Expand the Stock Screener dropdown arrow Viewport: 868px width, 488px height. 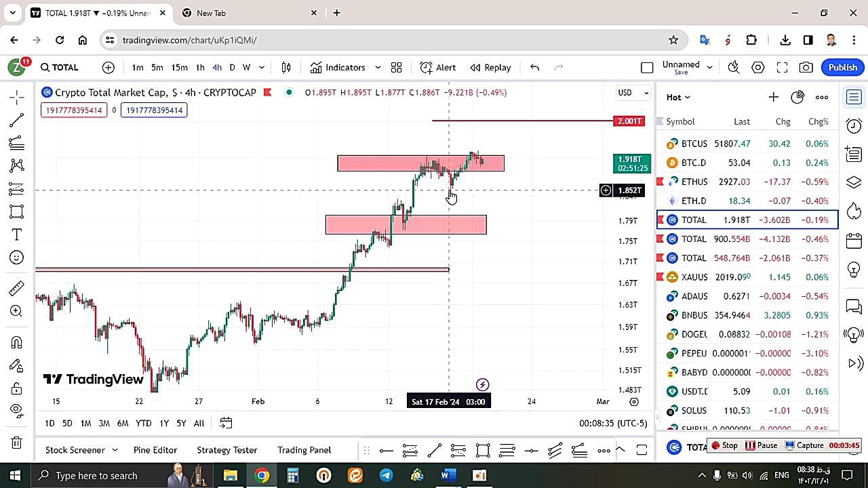tap(115, 450)
